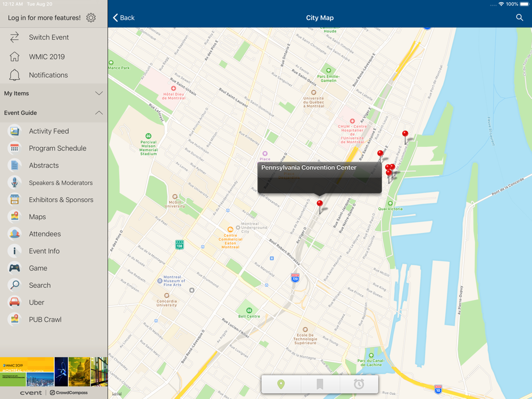Open the Program Schedule calendar icon
532x399 pixels.
[14, 148]
